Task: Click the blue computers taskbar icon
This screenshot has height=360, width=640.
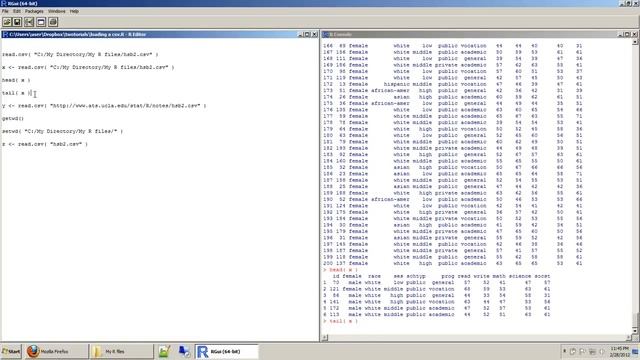Action: click(184, 351)
